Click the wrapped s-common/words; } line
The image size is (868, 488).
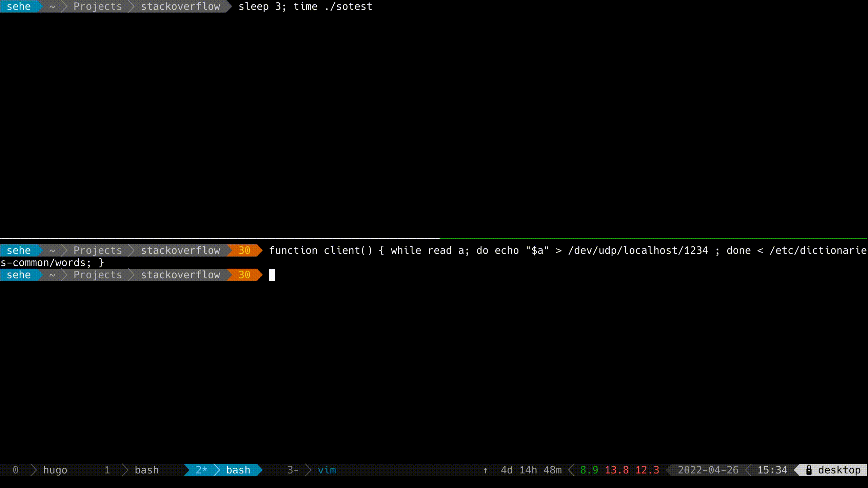(x=52, y=263)
